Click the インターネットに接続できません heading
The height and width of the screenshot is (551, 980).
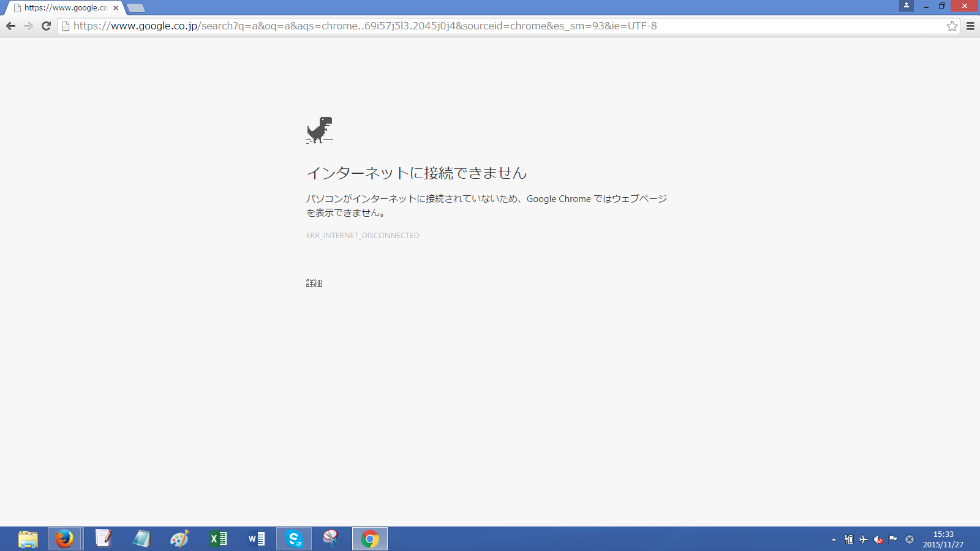[417, 173]
